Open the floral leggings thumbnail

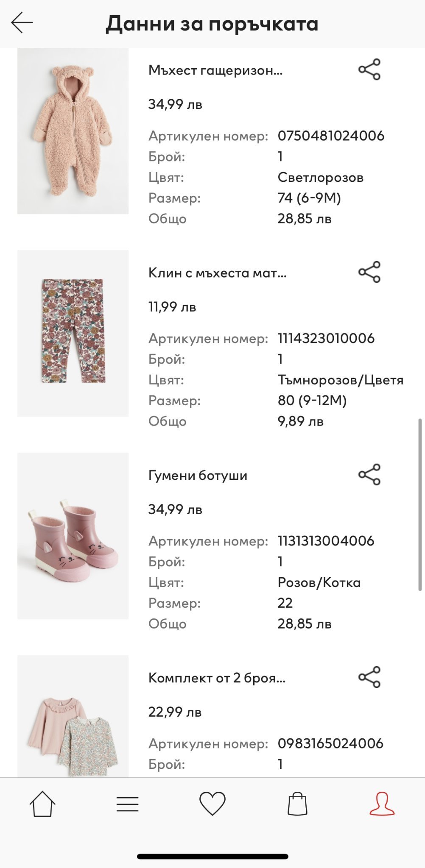[73, 333]
